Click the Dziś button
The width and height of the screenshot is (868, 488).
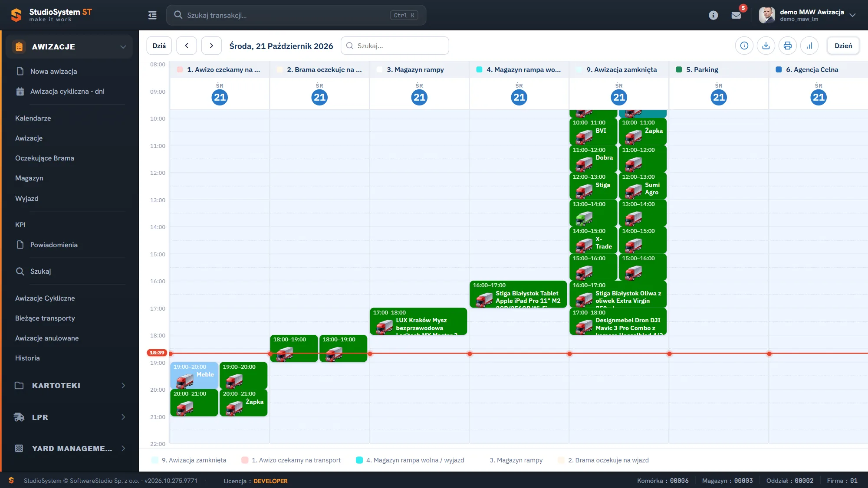(159, 46)
